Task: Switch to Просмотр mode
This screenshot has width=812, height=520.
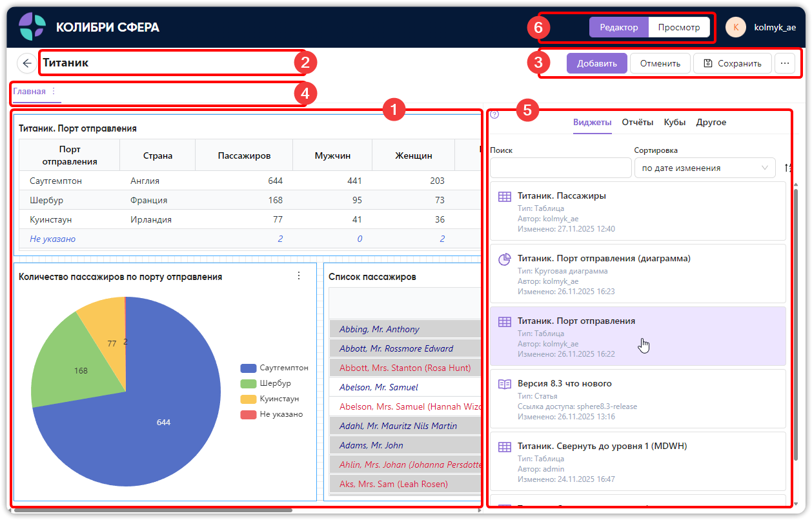Action: [x=679, y=27]
